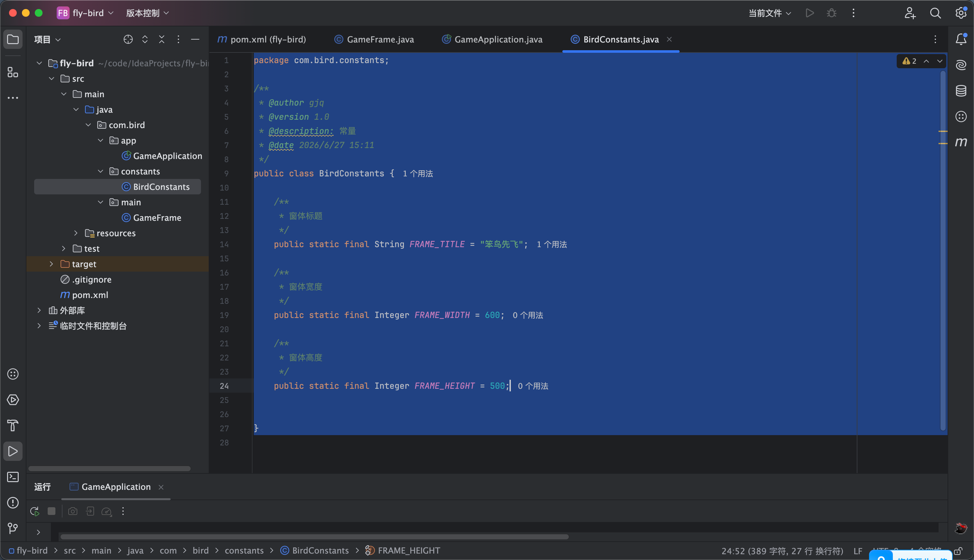Open the fly-bird project dropdown
Viewport: 974px width, 560px height.
[x=85, y=13]
